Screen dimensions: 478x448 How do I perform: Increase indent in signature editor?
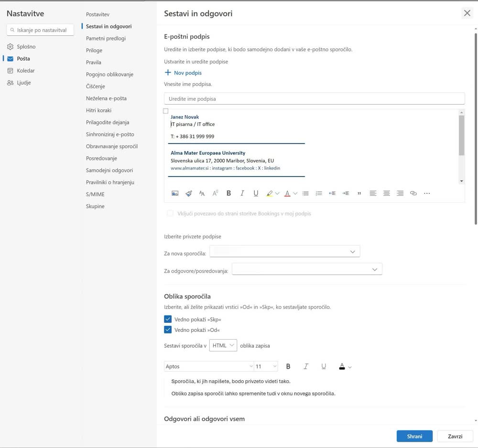click(x=346, y=193)
